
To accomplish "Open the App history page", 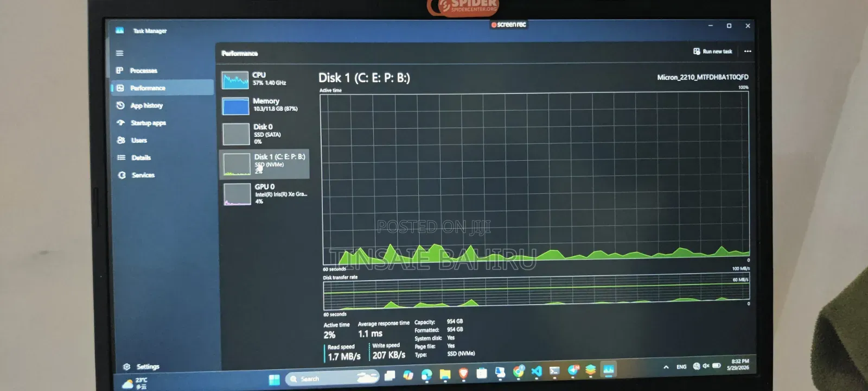I will coord(140,105).
